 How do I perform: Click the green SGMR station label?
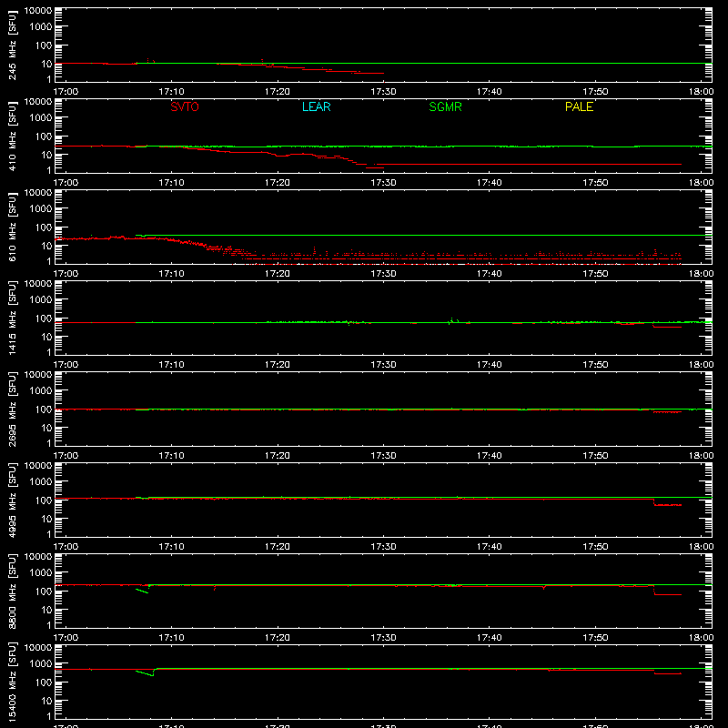tap(445, 106)
